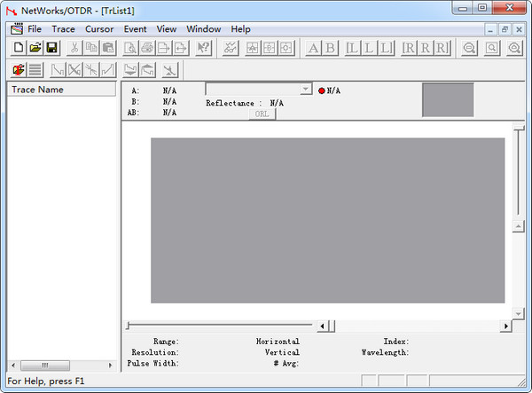Screen dimensions: 532x393
Task: Click the leftmost magnifier zoom icon
Action: [470, 48]
